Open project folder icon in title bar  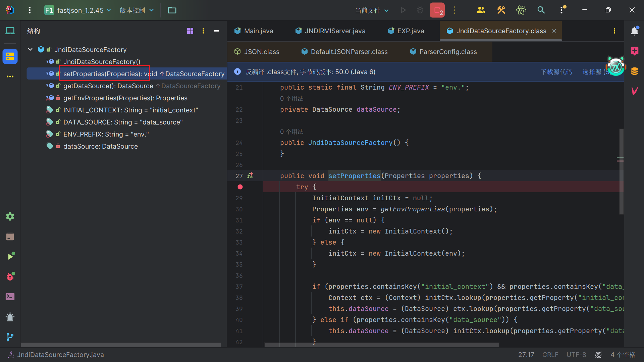pyautogui.click(x=172, y=10)
